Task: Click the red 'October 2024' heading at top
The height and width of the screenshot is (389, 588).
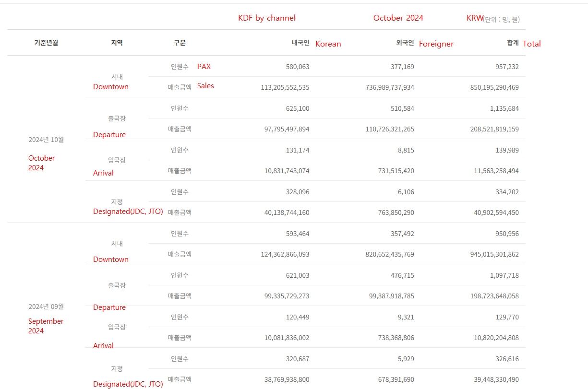Action: 398,18
